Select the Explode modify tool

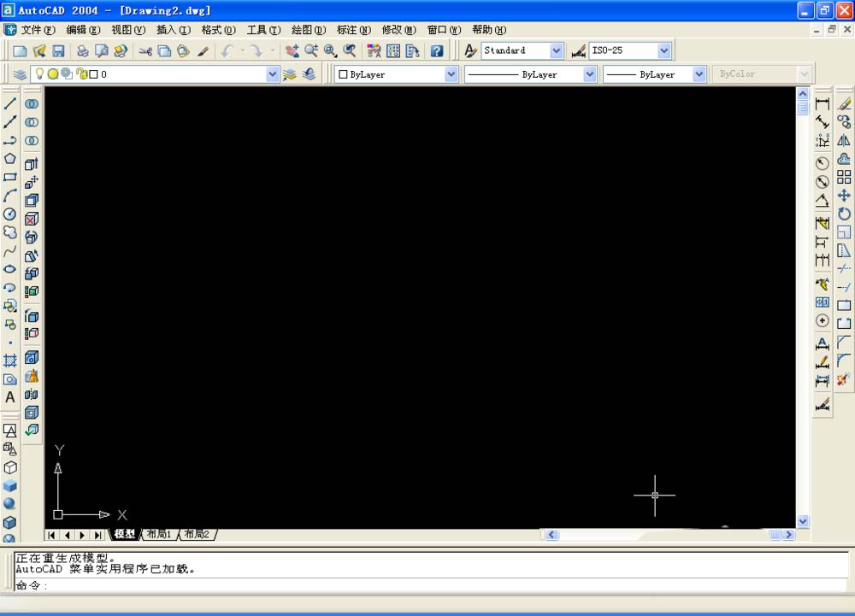tap(844, 379)
